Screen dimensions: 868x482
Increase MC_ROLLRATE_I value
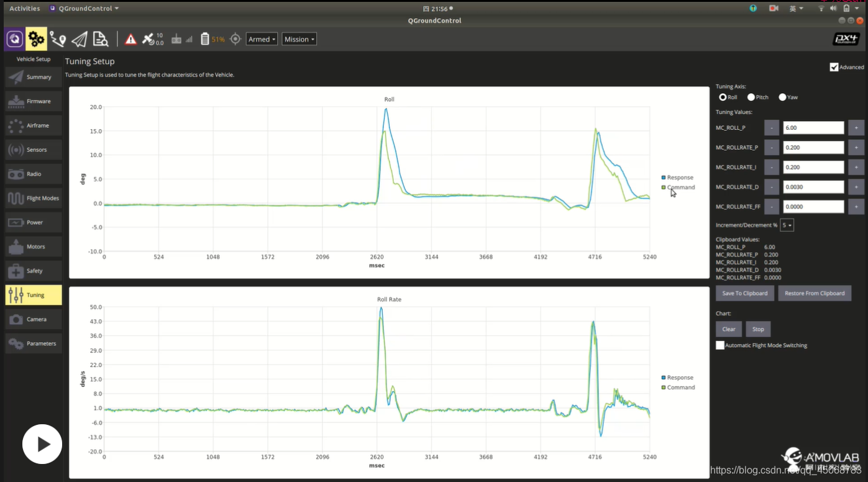pos(856,167)
